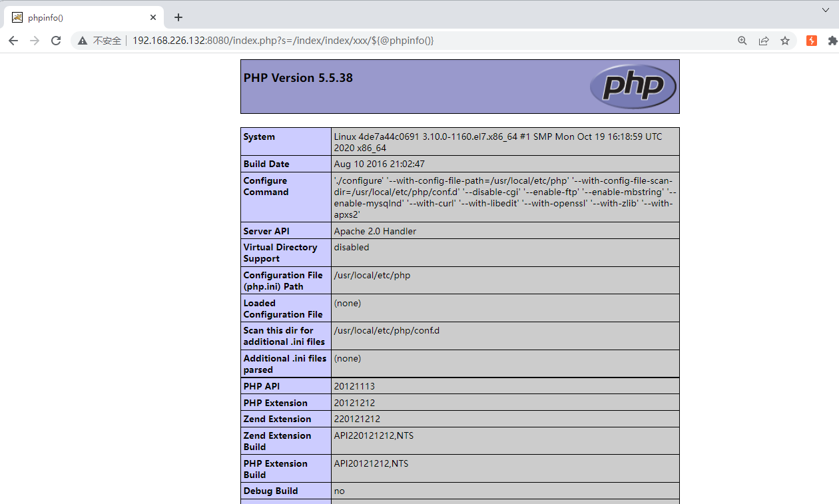Select the Zend Extension value 220121212
This screenshot has height=504, width=839.
(x=358, y=419)
